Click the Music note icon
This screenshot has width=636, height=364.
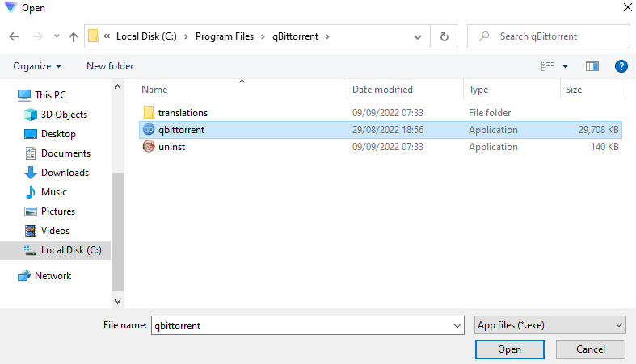(x=31, y=192)
